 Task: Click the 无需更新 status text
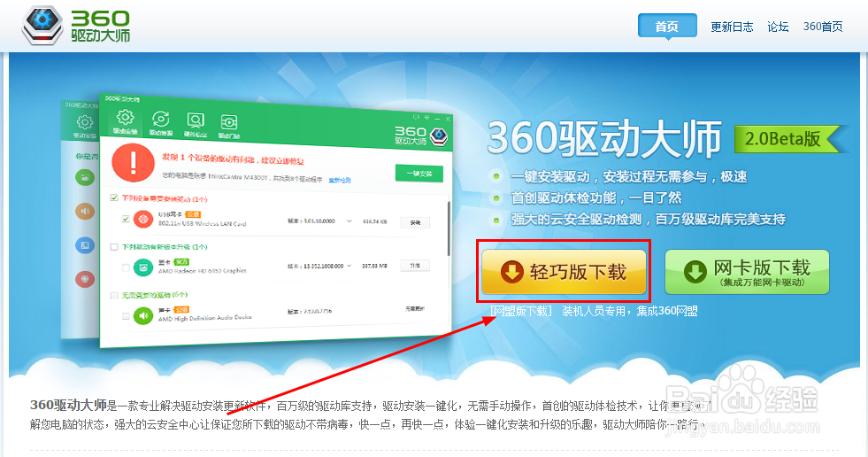point(415,308)
